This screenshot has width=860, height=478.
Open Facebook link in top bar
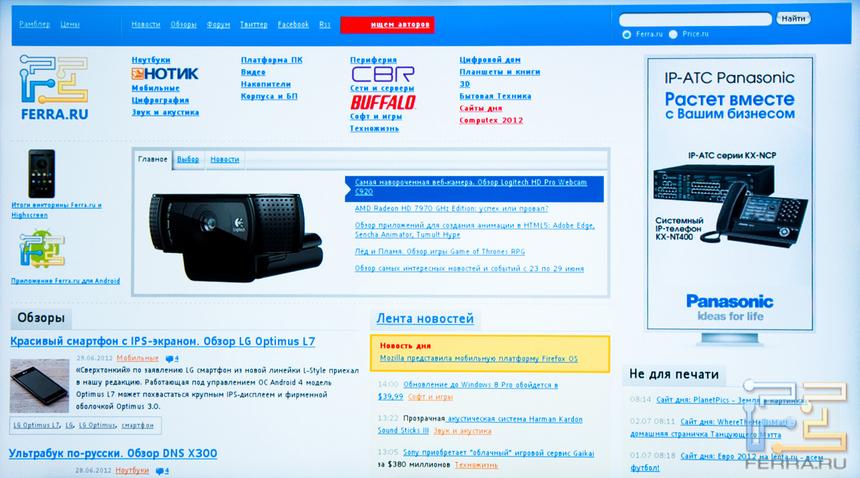pos(293,25)
